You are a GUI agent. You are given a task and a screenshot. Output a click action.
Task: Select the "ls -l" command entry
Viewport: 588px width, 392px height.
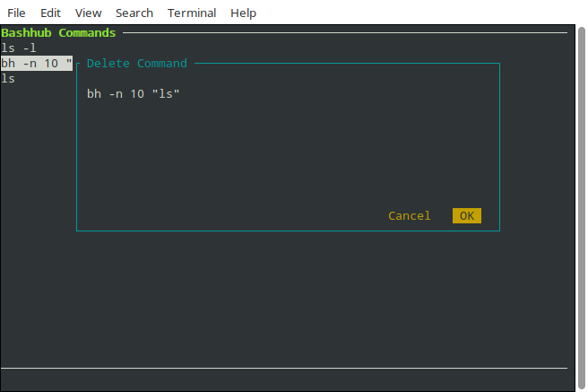click(19, 48)
